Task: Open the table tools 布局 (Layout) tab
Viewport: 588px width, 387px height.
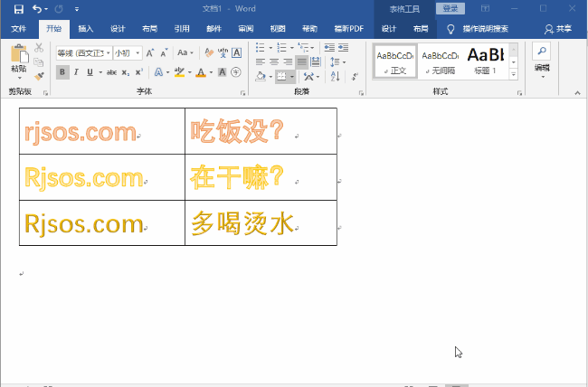Action: click(x=421, y=29)
